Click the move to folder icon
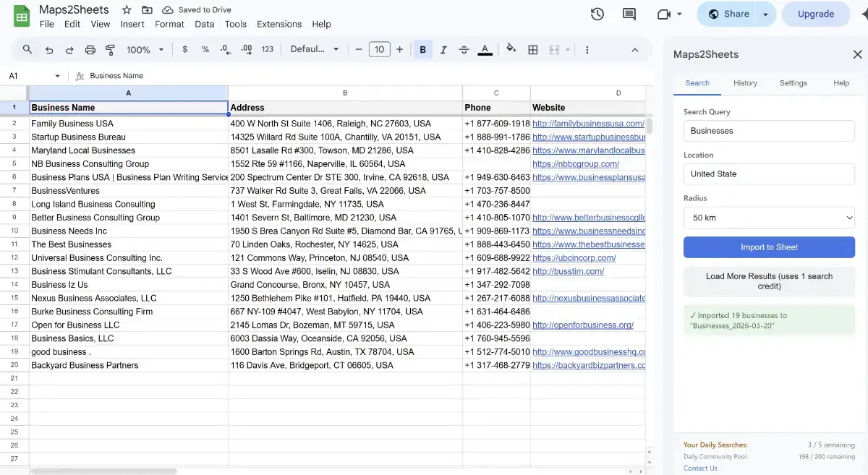 [x=148, y=10]
